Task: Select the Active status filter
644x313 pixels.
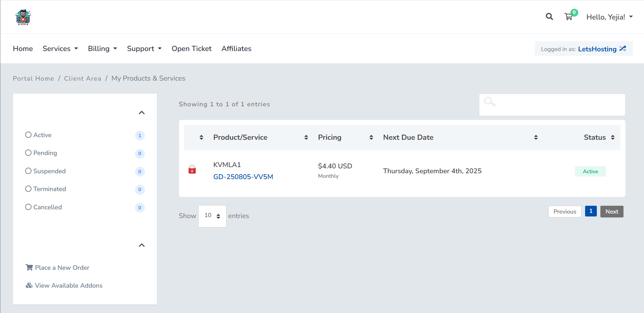Action: pyautogui.click(x=38, y=135)
